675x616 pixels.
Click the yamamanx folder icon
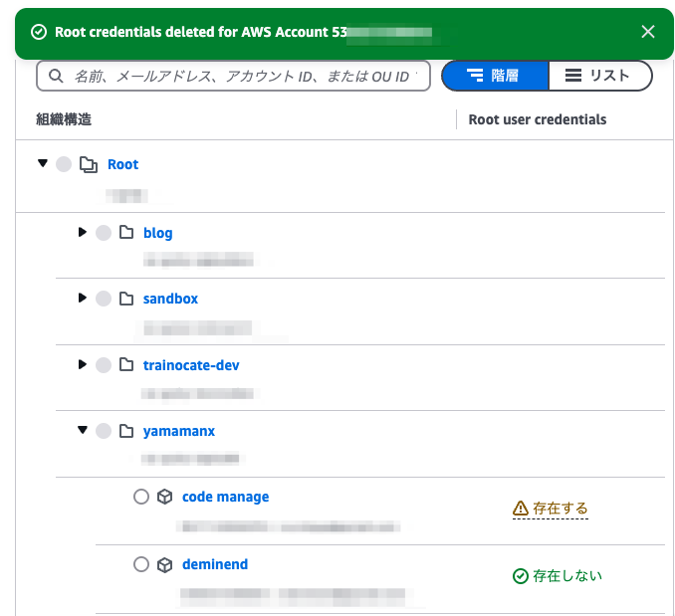pos(126,431)
